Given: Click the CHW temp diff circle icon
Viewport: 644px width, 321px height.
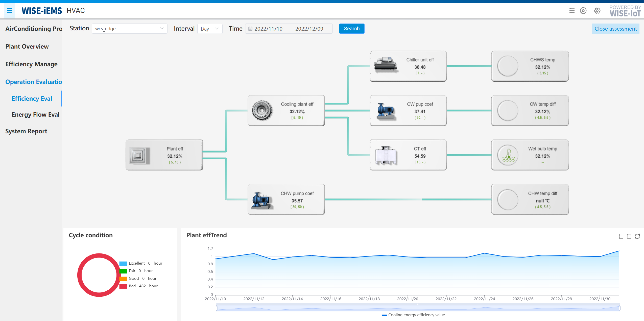Looking at the screenshot, I should click(508, 200).
